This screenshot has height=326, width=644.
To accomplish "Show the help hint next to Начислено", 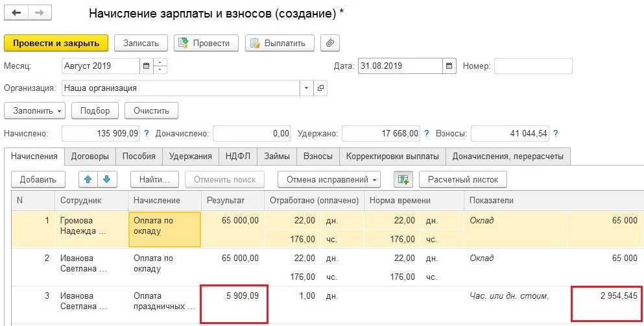I will (x=146, y=134).
